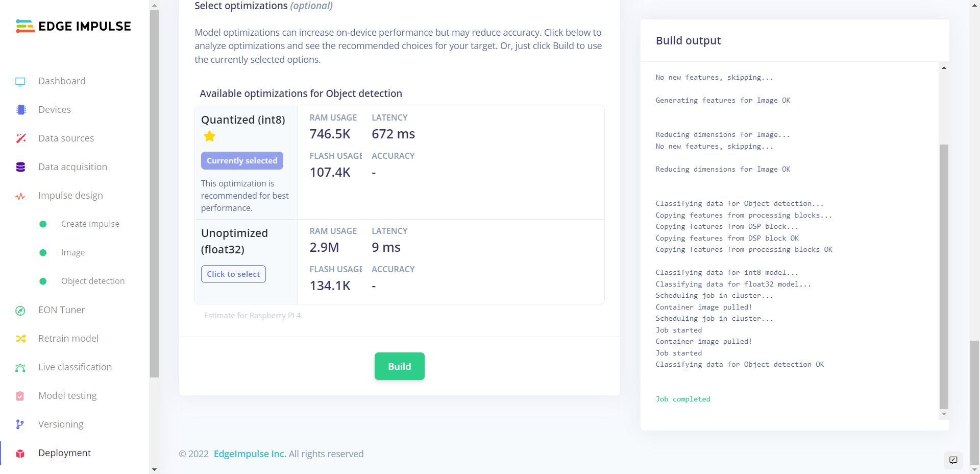Click the EON Tuner compass icon

(x=20, y=311)
